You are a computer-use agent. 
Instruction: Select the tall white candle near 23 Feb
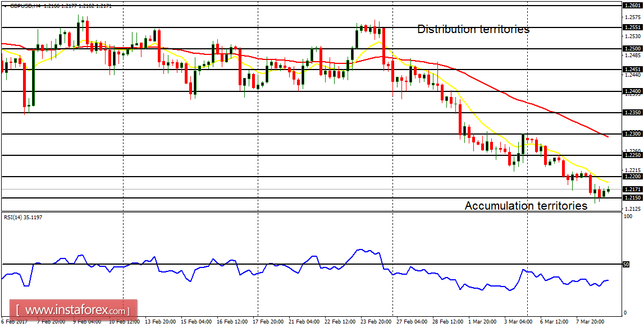(x=358, y=38)
